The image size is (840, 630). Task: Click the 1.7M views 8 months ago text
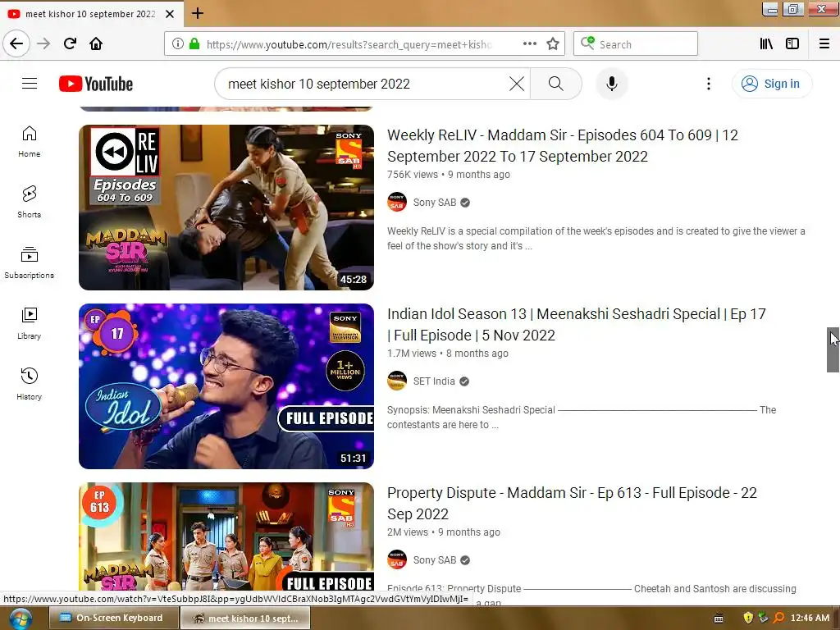[x=447, y=354]
